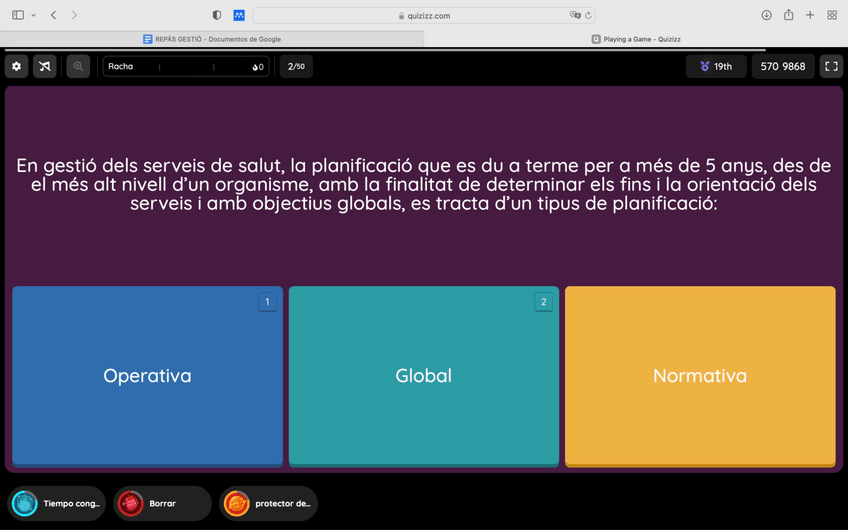This screenshot has height=530, width=848.
Task: Choose the answer Operativa
Action: pos(147,376)
